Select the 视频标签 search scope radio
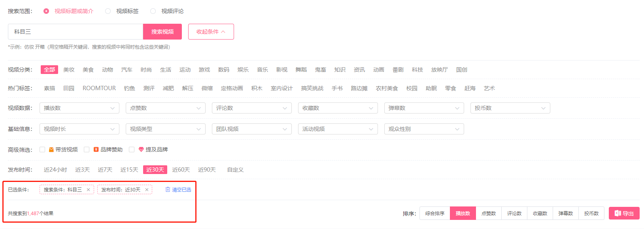This screenshot has height=229, width=644. pyautogui.click(x=108, y=11)
